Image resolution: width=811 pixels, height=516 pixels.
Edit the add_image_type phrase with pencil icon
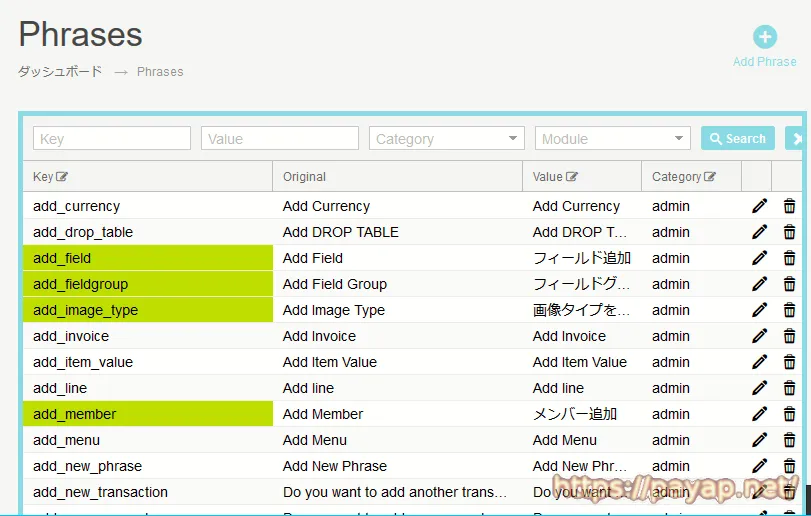[x=760, y=310]
